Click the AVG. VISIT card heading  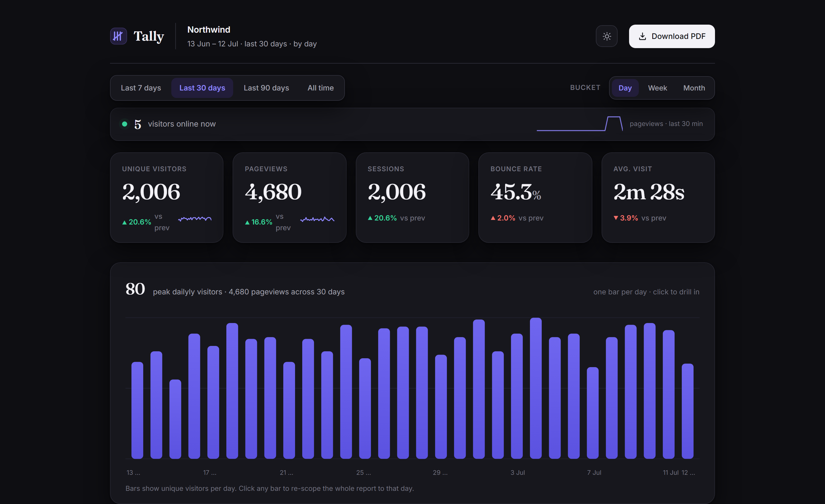(x=632, y=169)
